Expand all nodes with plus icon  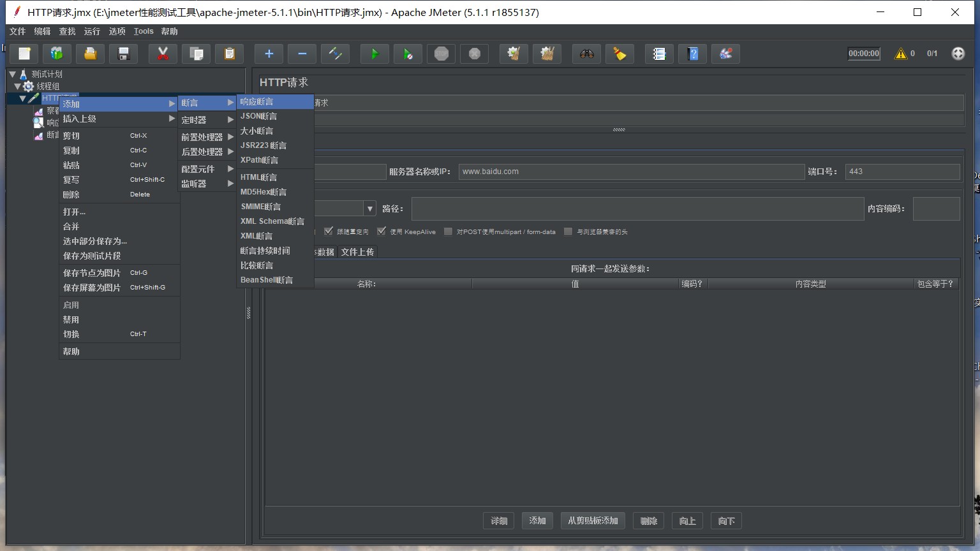tap(269, 54)
